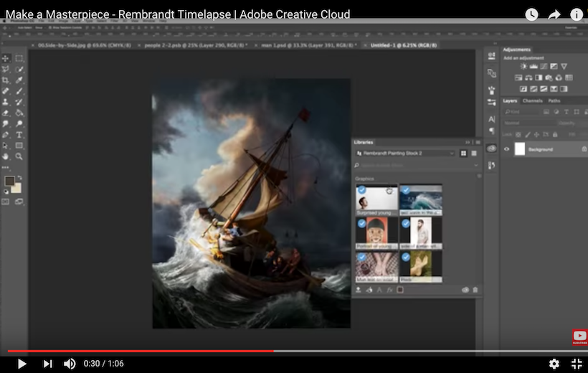Select the Type tool
Screen dimensions: 588x373
[x=19, y=135]
